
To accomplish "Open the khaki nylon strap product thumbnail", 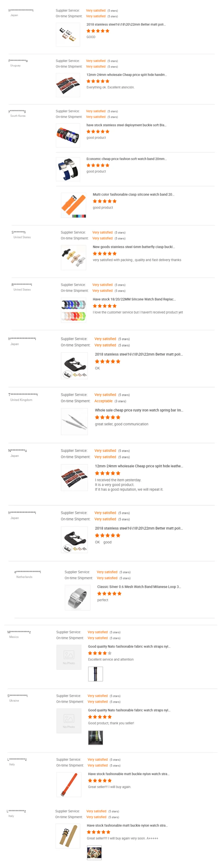I will coord(68,836).
